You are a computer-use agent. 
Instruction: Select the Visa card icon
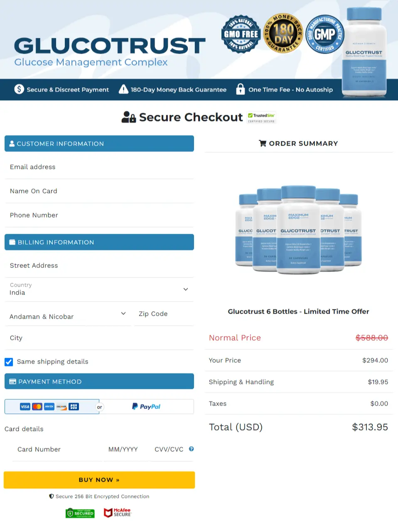25,407
